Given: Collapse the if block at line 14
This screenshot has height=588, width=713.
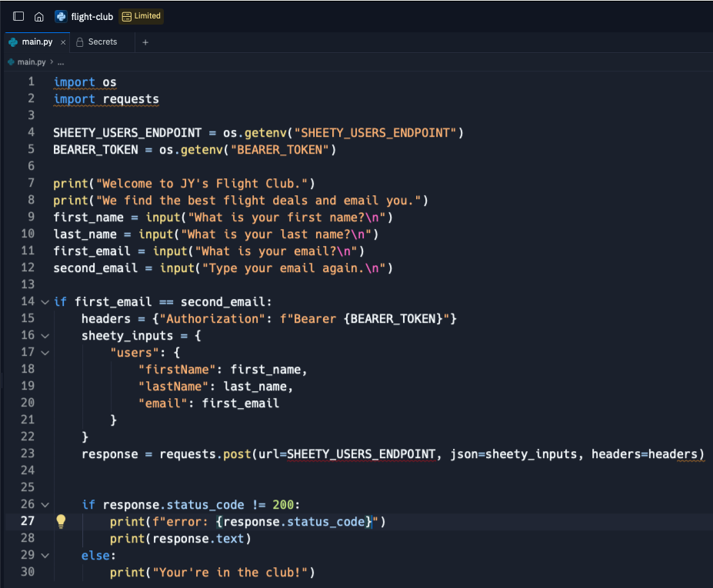Looking at the screenshot, I should tap(45, 302).
